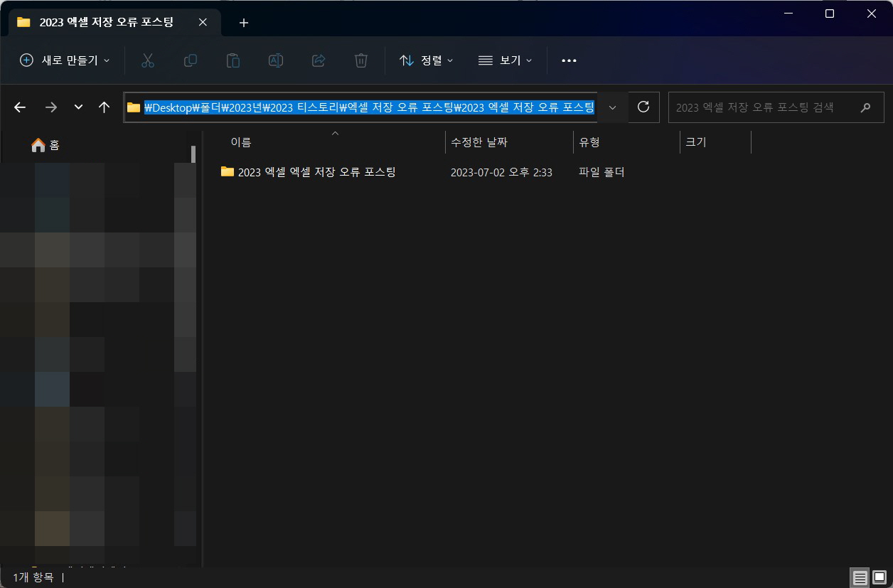
Task: Switch to details view via bottom-right toggle
Action: pos(859,577)
